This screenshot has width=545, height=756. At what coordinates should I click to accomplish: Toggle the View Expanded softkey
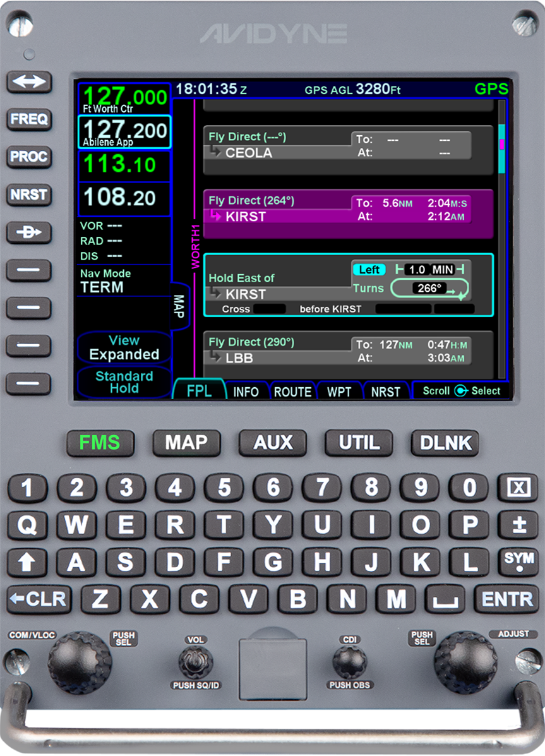point(124,347)
